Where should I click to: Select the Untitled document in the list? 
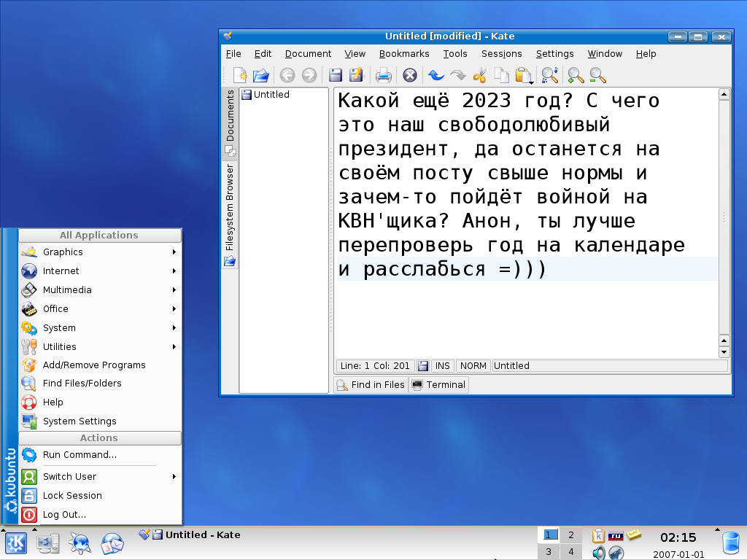point(271,95)
